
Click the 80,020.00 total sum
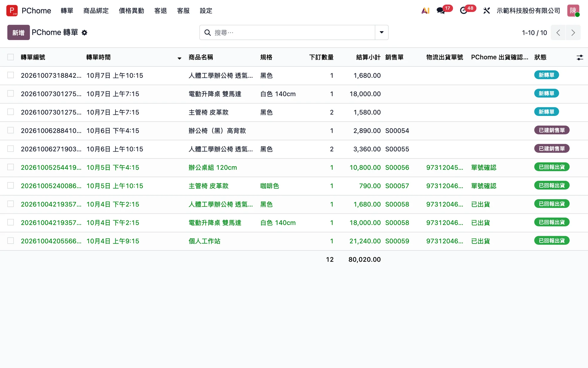pos(364,260)
